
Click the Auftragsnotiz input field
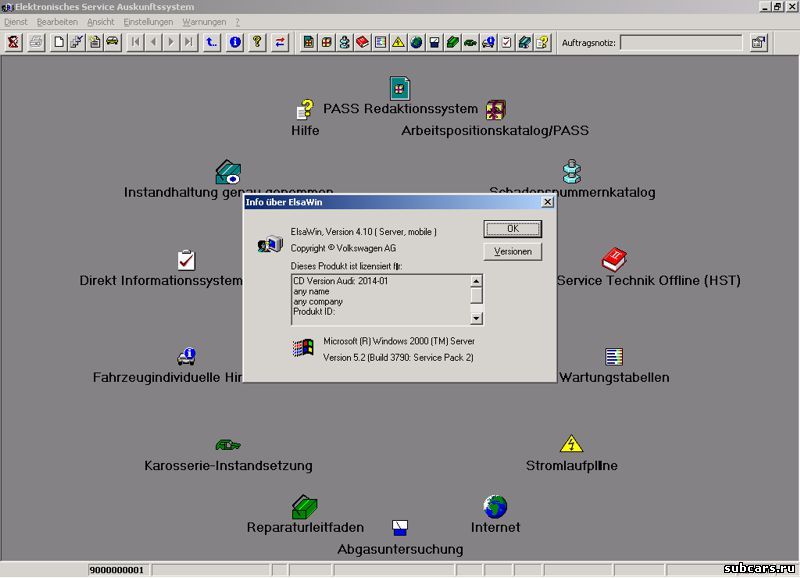[681, 43]
